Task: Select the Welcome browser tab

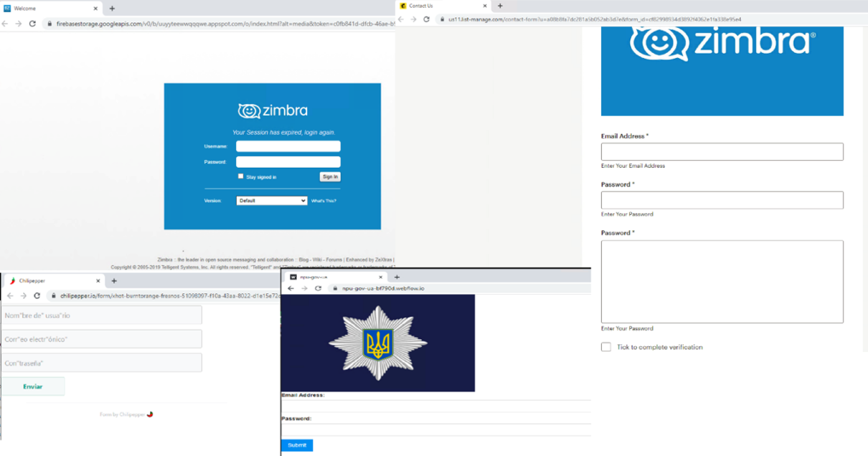Action: 51,9
